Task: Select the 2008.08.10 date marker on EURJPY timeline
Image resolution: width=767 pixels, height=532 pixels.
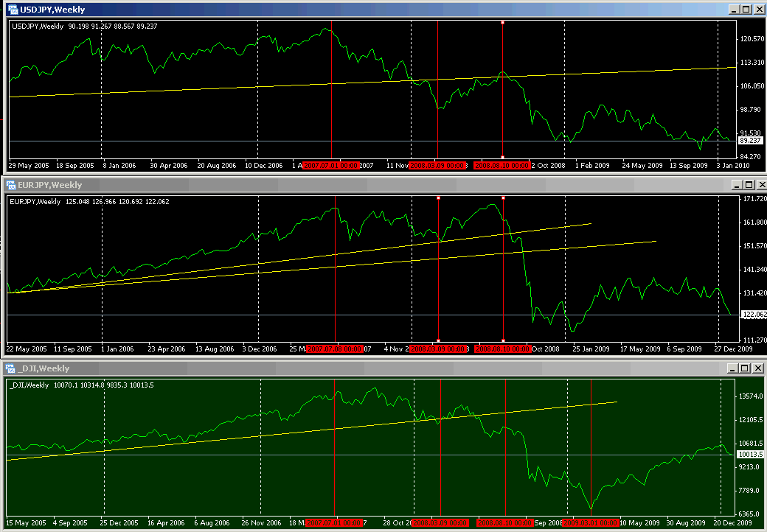Action: [x=502, y=349]
